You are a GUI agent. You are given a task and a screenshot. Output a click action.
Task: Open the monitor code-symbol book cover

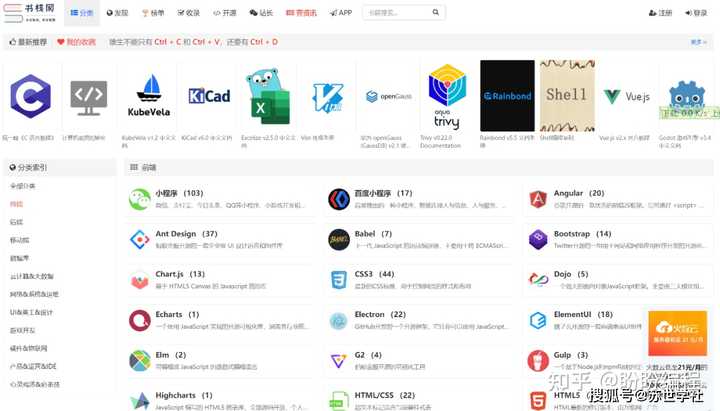click(x=89, y=98)
